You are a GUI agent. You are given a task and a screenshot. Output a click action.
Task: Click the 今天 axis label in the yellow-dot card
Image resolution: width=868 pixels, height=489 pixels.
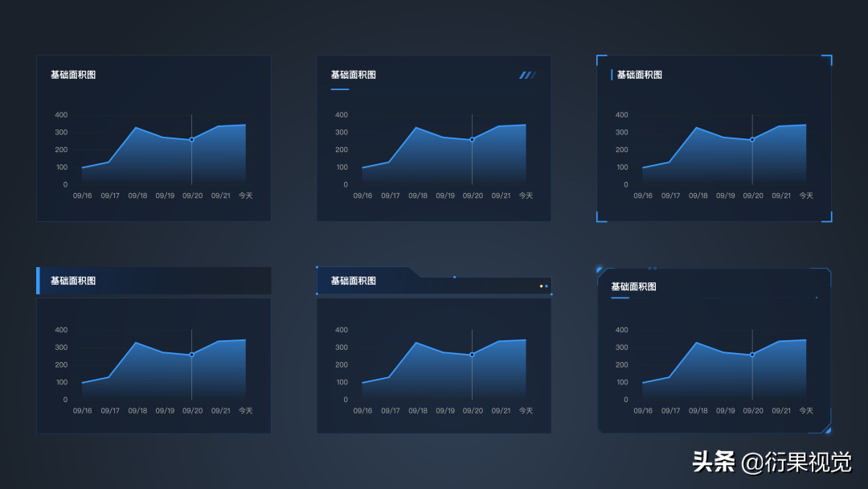(526, 410)
